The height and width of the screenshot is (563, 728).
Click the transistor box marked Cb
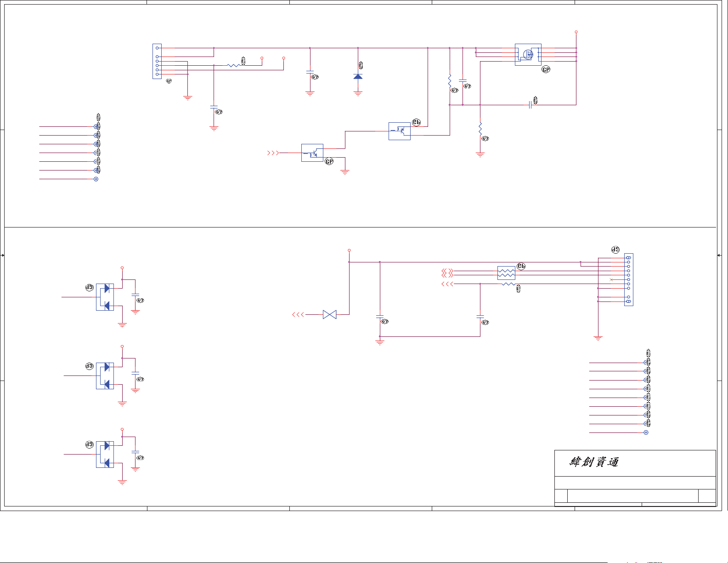coord(400,131)
